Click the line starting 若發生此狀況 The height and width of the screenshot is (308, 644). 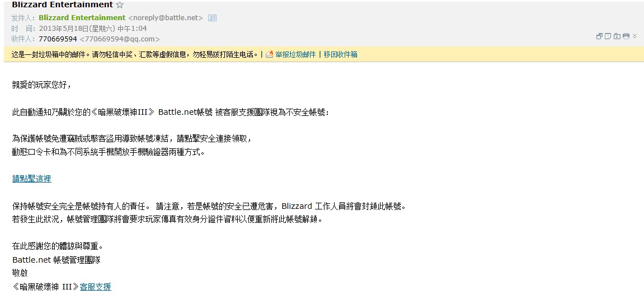(167, 219)
